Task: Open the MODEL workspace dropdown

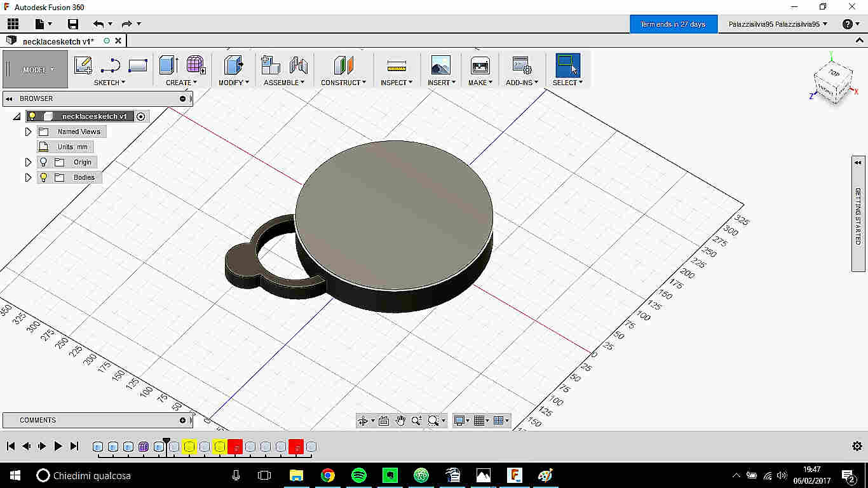Action: click(x=36, y=69)
